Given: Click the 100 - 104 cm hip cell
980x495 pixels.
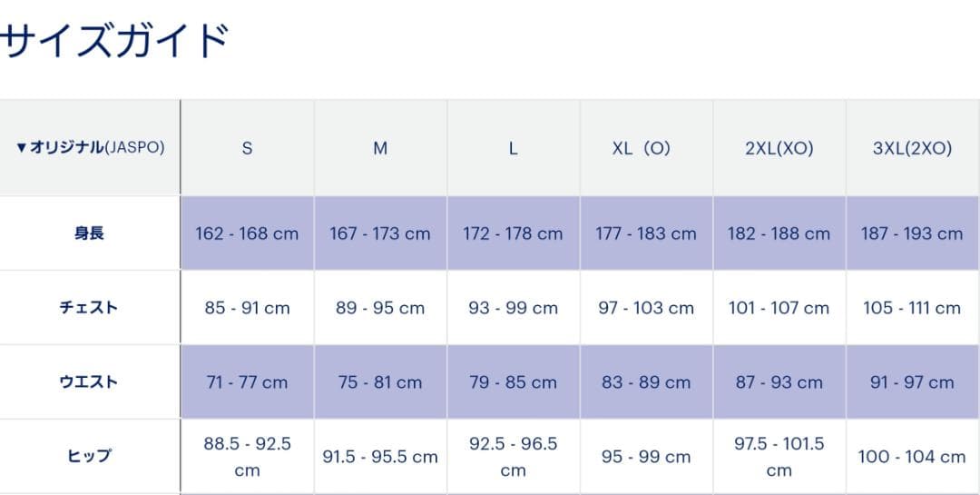Looking at the screenshot, I should click(912, 456).
